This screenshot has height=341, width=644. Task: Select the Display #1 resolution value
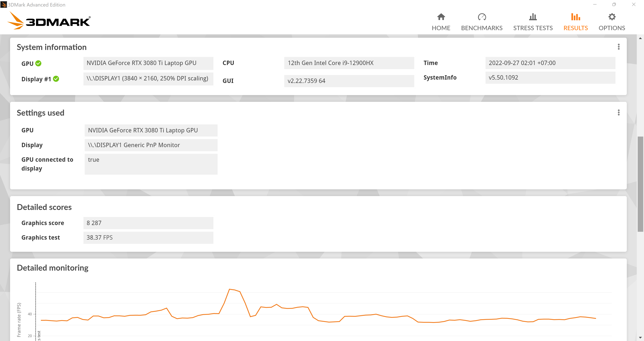tap(148, 79)
